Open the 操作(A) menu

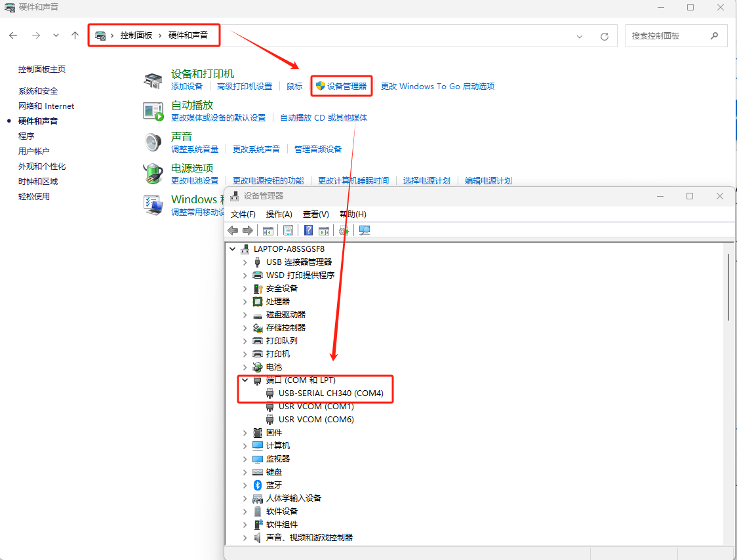[x=279, y=214]
